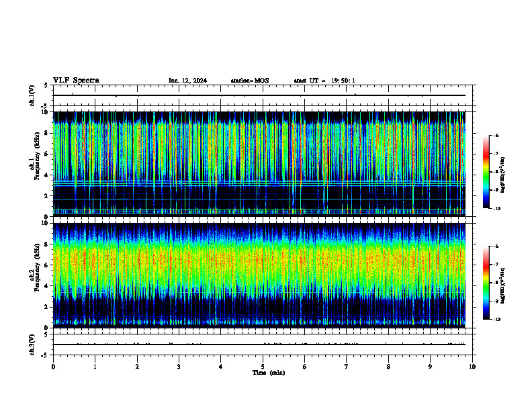The height and width of the screenshot is (411, 532).
Task: Click the ch.1 voltage waveform trace
Action: pos(259,95)
